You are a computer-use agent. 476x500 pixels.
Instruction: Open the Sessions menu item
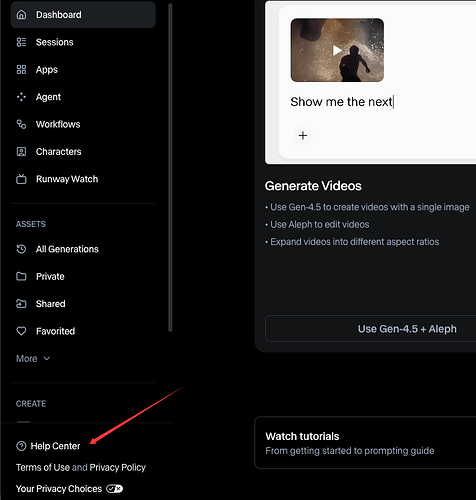[83, 42]
